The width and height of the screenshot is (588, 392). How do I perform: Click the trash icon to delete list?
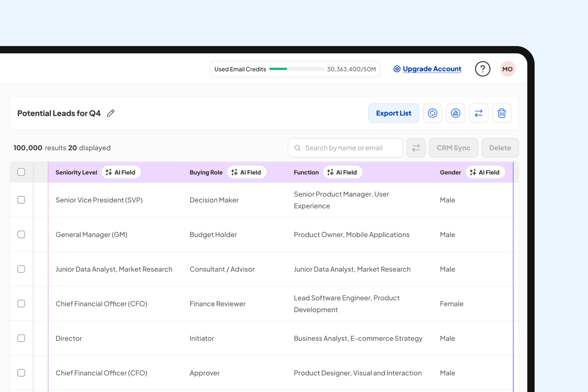[x=502, y=113]
